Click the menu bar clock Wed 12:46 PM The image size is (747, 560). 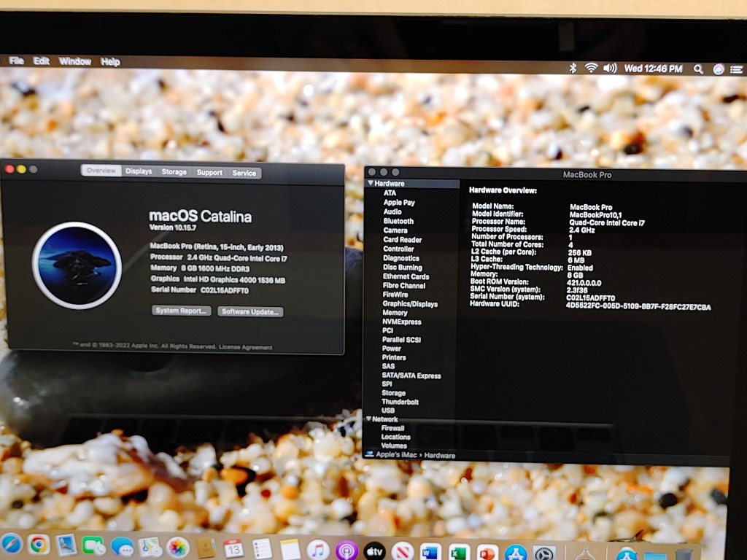click(x=653, y=69)
